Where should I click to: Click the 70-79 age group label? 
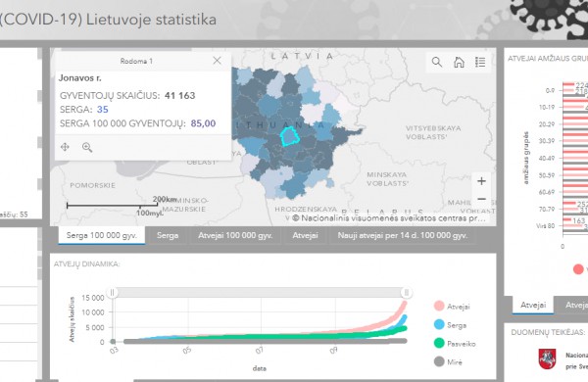(x=547, y=209)
